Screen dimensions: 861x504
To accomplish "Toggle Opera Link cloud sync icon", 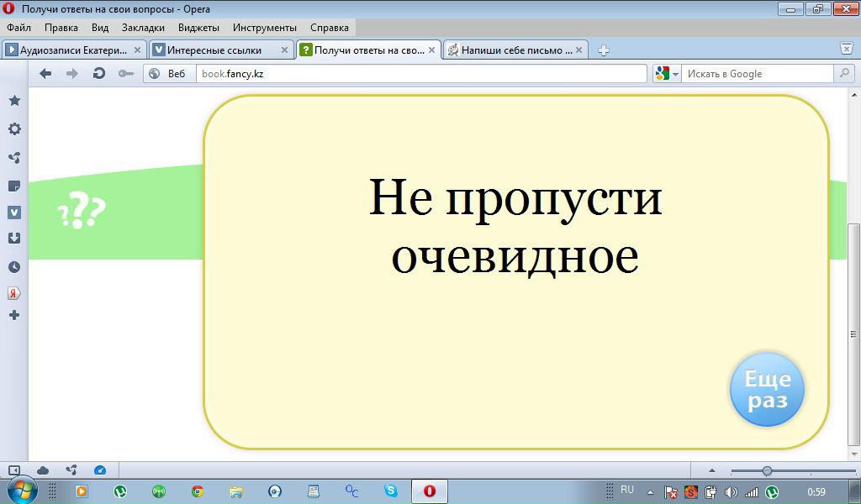I will click(43, 470).
